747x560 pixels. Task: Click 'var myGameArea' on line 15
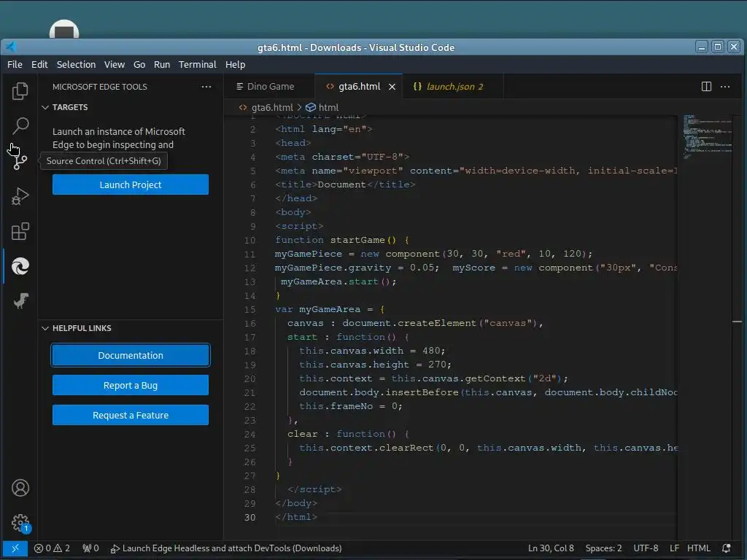click(318, 309)
